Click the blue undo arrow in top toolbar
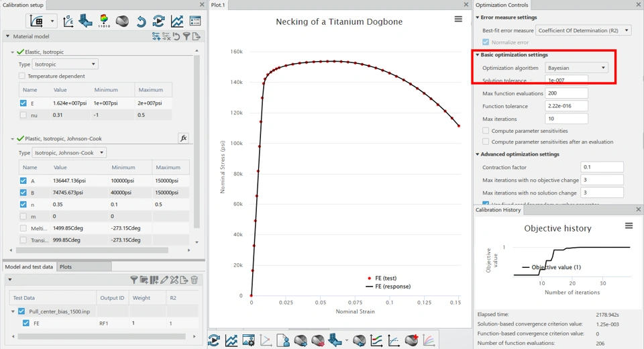This screenshot has width=644, height=349. [141, 21]
